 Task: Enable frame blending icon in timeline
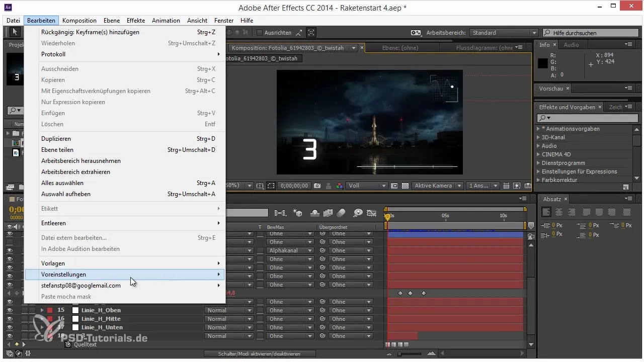click(328, 213)
